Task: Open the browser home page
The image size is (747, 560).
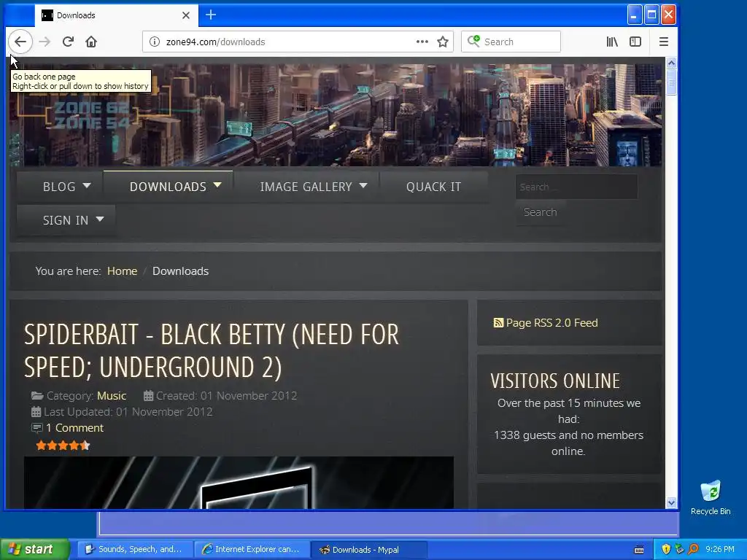Action: click(91, 42)
